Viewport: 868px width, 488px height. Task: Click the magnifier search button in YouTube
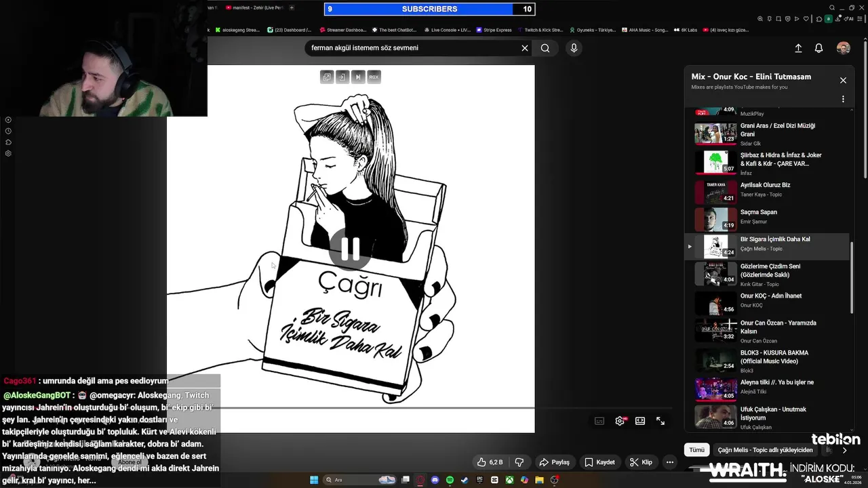[x=545, y=48]
